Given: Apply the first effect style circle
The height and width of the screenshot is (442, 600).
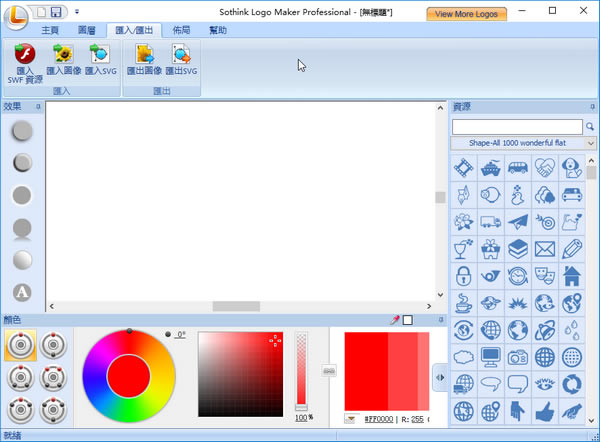Looking at the screenshot, I should [x=22, y=131].
